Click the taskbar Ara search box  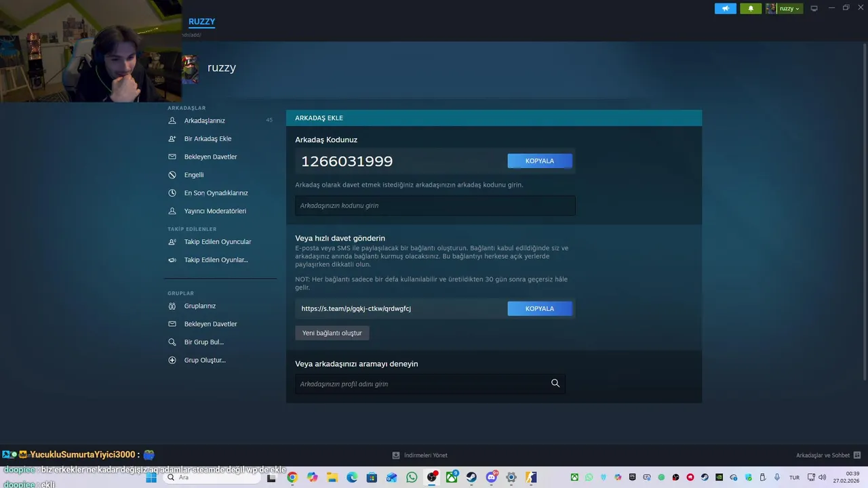point(212,478)
